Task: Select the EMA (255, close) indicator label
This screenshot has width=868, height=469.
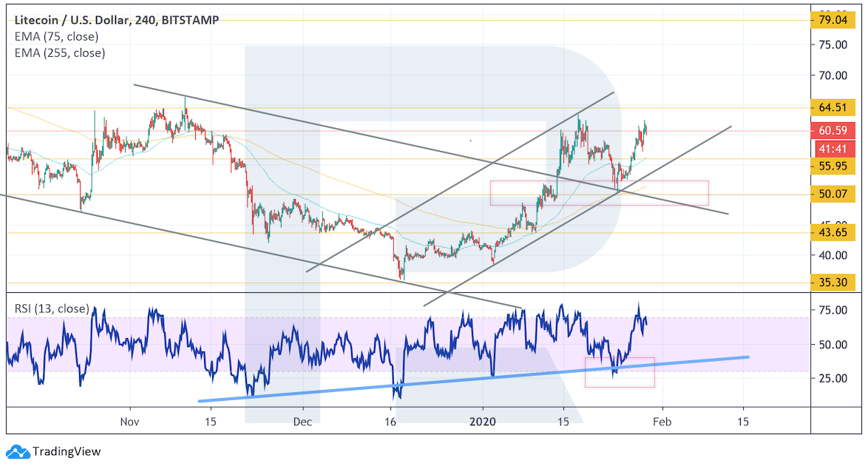Action: point(58,53)
